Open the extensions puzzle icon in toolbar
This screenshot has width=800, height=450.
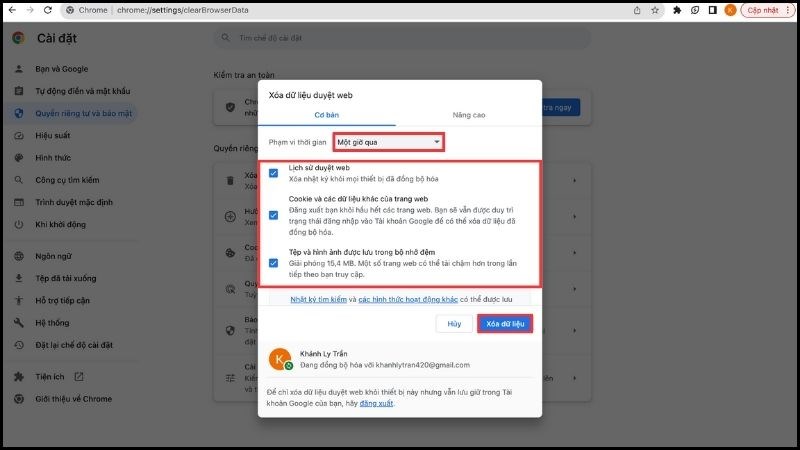(x=677, y=10)
